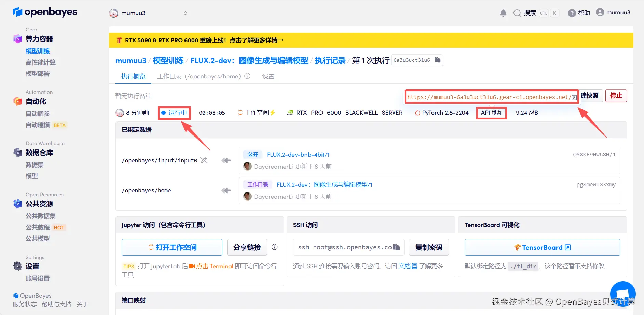644x315 pixels.
Task: Click the 设置 gear icon in sidebar
Action: [17, 266]
